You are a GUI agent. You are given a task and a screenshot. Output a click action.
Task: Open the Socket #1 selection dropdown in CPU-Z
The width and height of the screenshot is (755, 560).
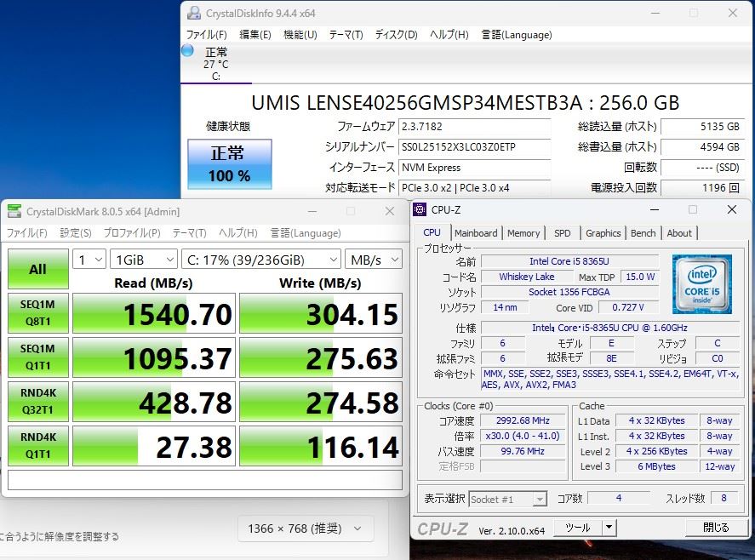coord(507,500)
